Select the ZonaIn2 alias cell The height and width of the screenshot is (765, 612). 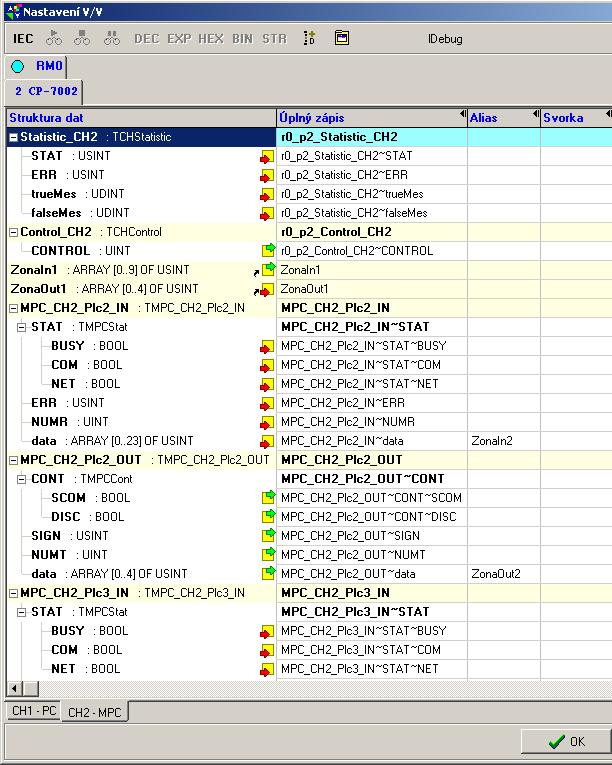[x=504, y=441]
